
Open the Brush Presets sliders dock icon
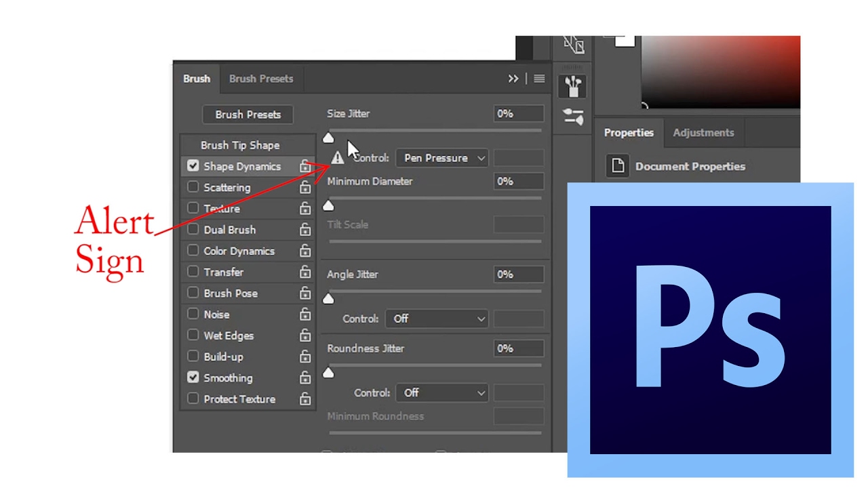point(573,116)
